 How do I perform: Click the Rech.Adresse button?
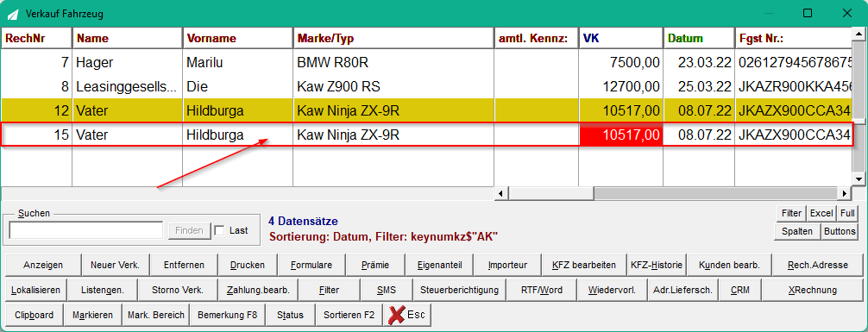[818, 265]
